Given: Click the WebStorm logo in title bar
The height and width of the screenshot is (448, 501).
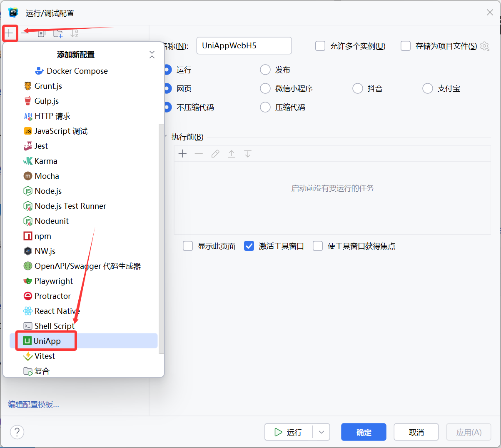Looking at the screenshot, I should (13, 13).
